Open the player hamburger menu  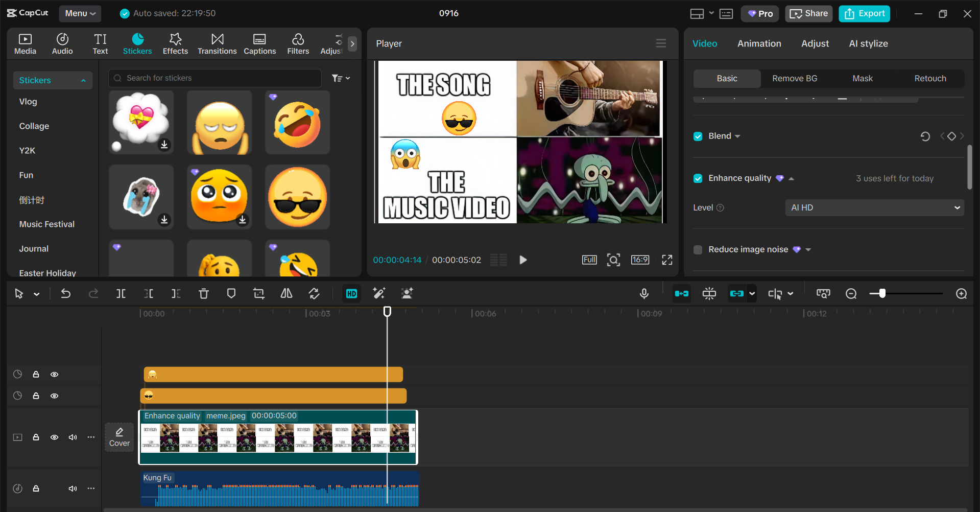click(x=661, y=43)
